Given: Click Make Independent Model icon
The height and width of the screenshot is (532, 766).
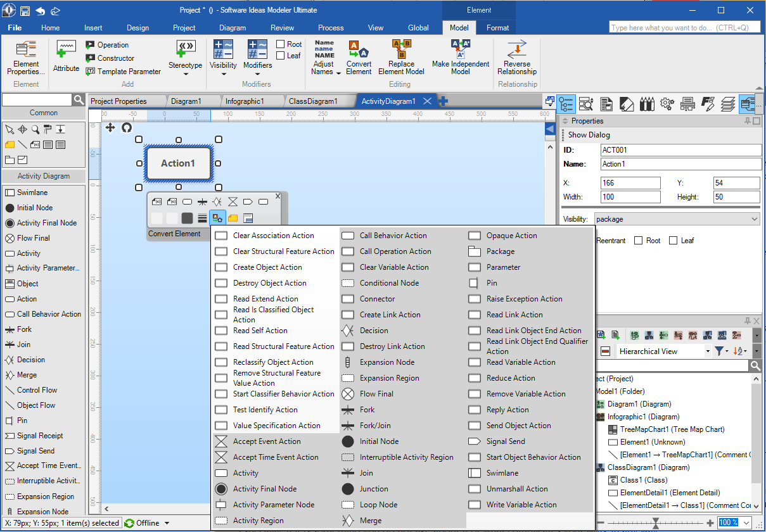Looking at the screenshot, I should [x=461, y=49].
